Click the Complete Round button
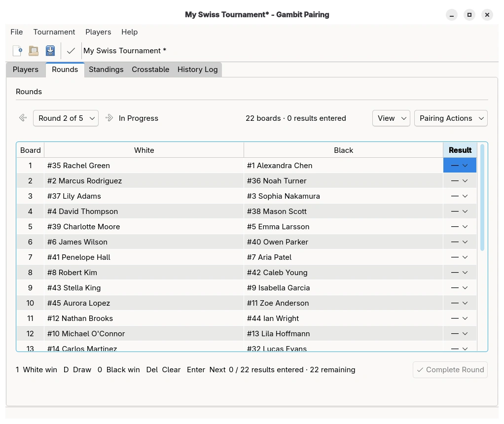 (450, 370)
